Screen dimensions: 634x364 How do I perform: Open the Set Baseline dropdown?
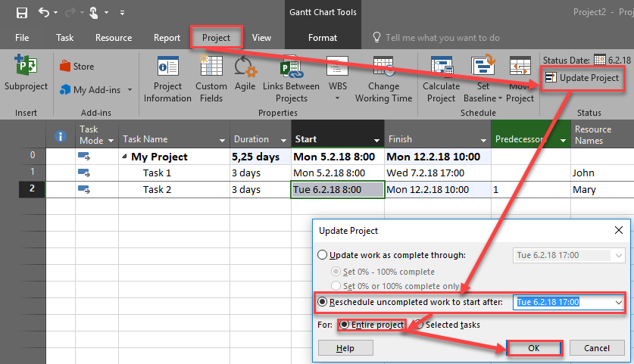click(x=501, y=98)
